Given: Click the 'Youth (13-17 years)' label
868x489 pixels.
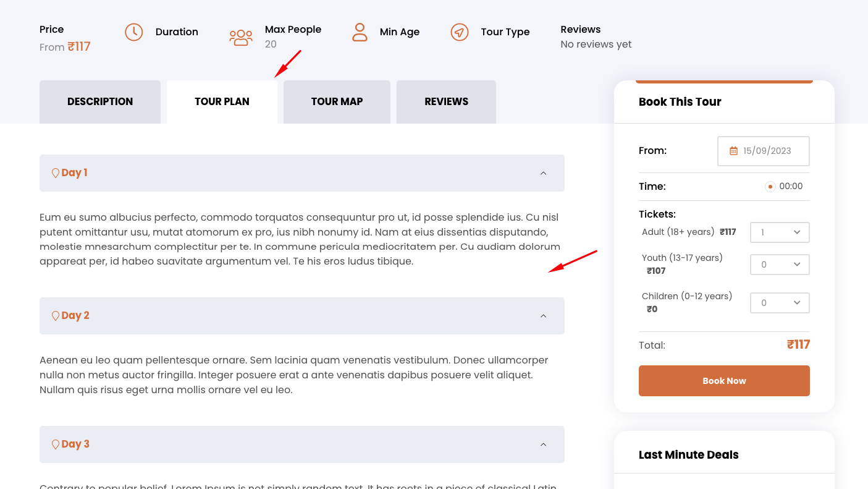Looking at the screenshot, I should click(x=682, y=258).
